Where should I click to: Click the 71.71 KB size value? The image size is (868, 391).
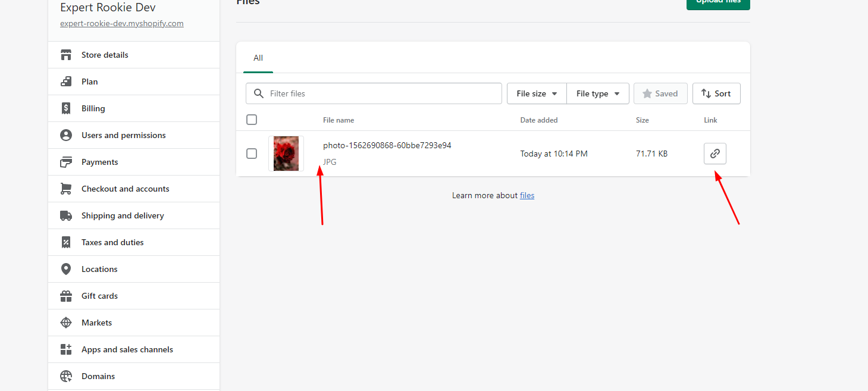click(x=651, y=154)
